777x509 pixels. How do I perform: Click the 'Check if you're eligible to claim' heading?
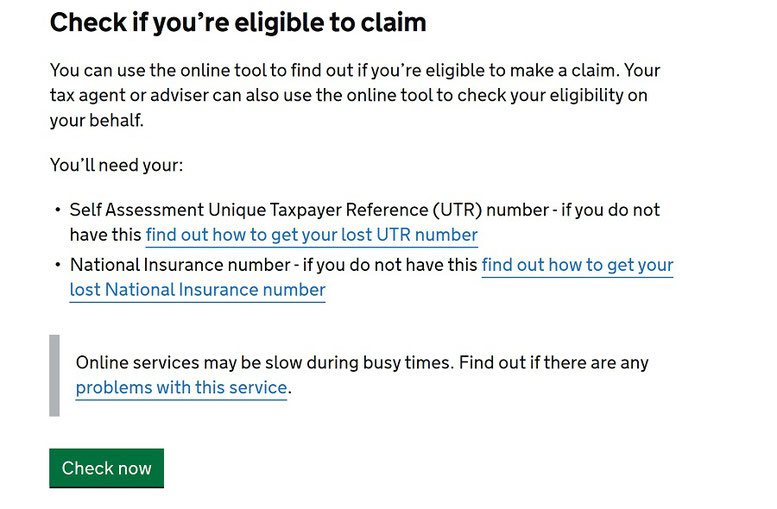click(238, 23)
